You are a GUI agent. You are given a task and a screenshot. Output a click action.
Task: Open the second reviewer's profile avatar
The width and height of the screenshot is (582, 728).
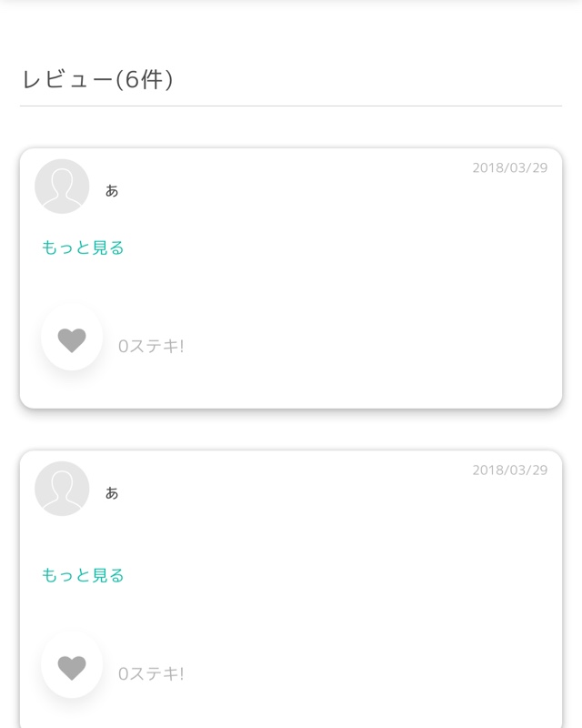coord(62,489)
